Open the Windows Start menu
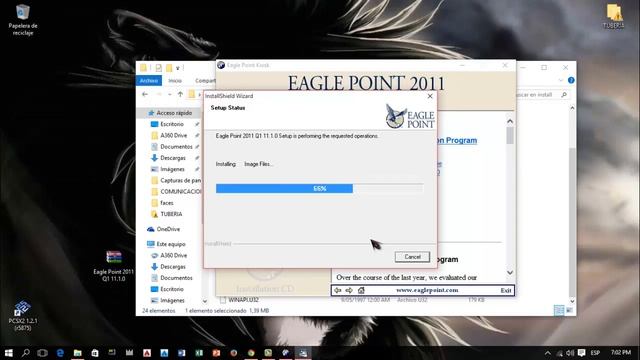Screen dimensions: 640x360 tap(8, 353)
